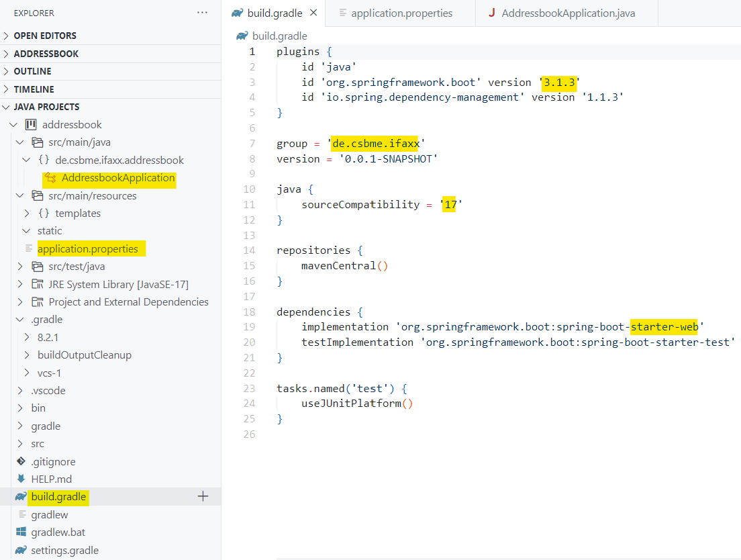Click the JRE System Library icon
This screenshot has height=560, width=741.
(x=38, y=284)
